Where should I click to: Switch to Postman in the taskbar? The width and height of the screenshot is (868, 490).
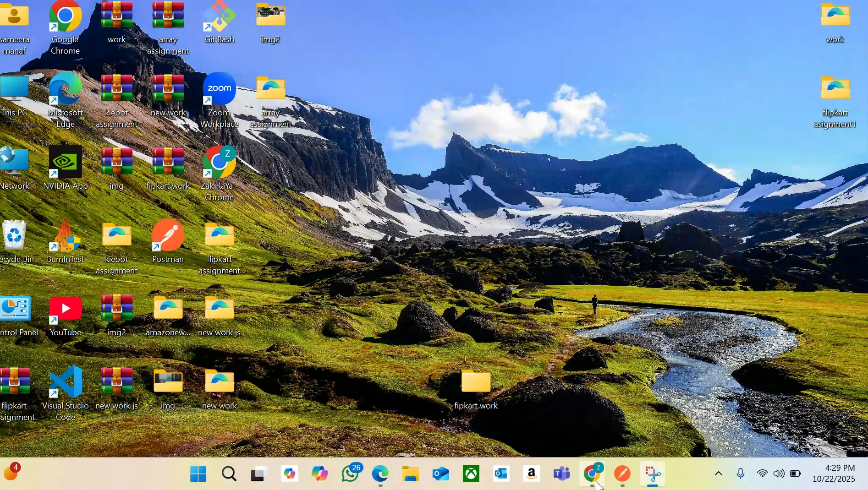(622, 474)
